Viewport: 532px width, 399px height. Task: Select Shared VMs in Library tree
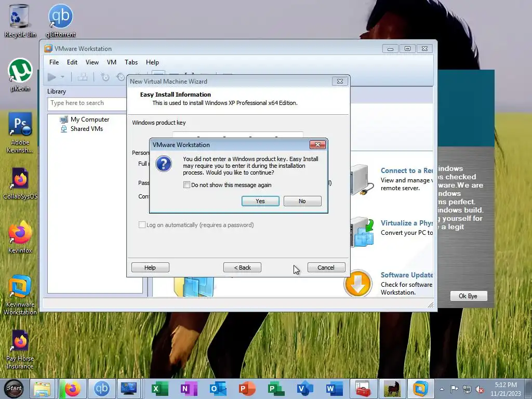point(87,129)
